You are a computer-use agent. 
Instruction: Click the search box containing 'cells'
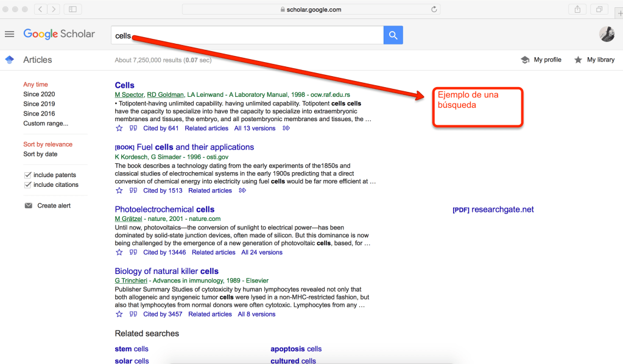(247, 35)
